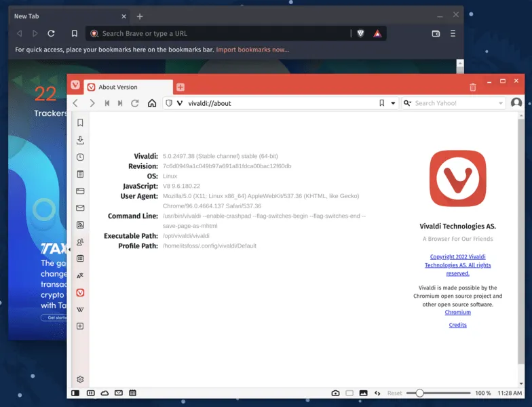Expand the Yahoo search field dropdown
532x407 pixels.
tap(501, 103)
